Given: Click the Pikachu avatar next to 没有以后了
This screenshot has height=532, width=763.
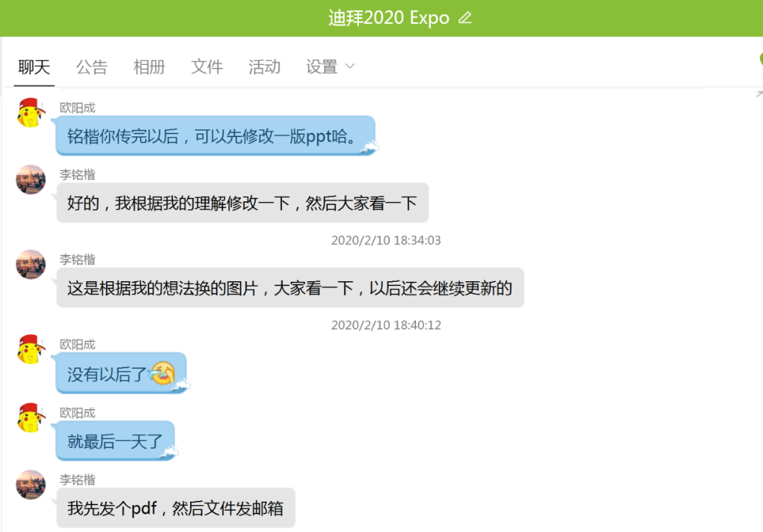Looking at the screenshot, I should (x=30, y=349).
